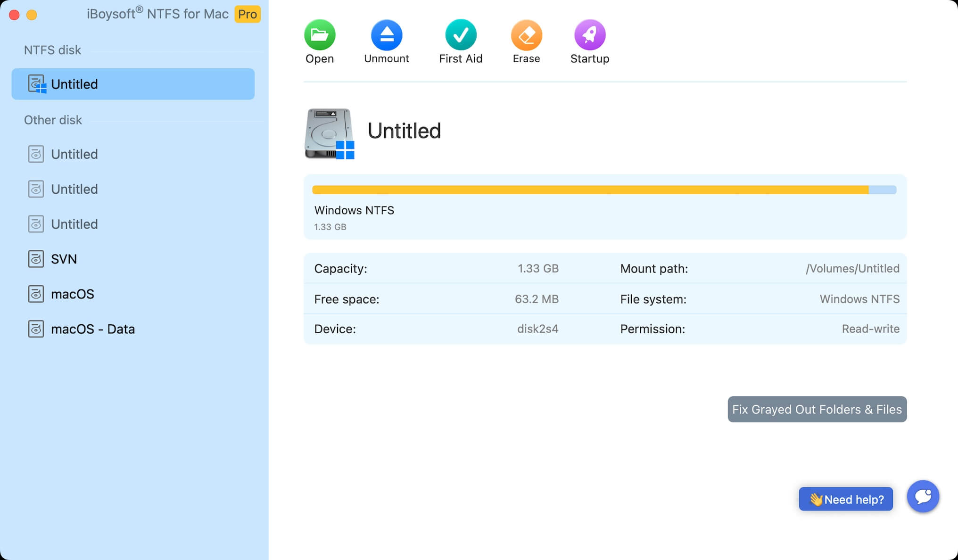Select first Untitled under Other disk
Image resolution: width=958 pixels, height=560 pixels.
tap(74, 154)
